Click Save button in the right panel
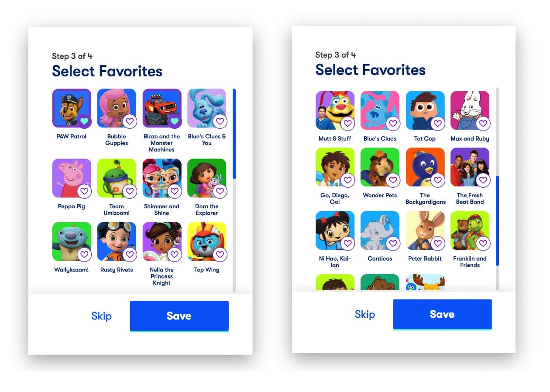 pyautogui.click(x=443, y=314)
